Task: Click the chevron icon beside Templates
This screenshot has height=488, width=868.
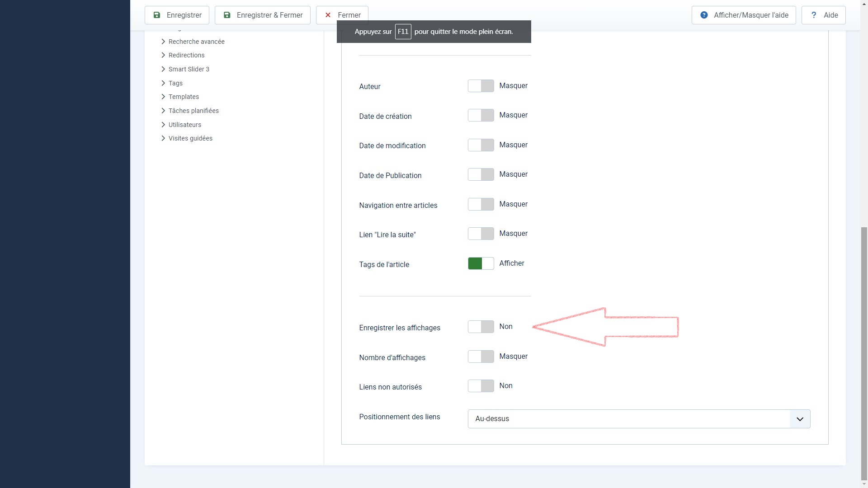Action: click(163, 97)
